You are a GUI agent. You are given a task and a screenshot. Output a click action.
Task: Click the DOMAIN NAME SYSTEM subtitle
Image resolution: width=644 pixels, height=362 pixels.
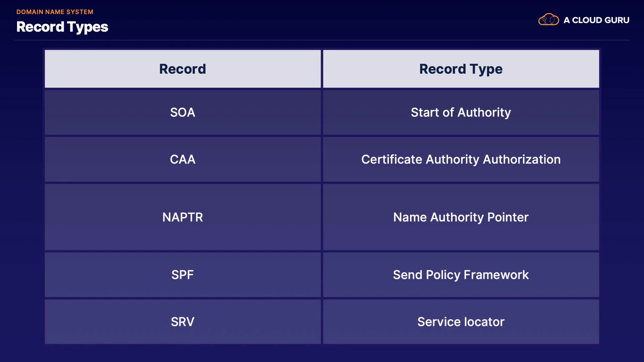coord(55,12)
